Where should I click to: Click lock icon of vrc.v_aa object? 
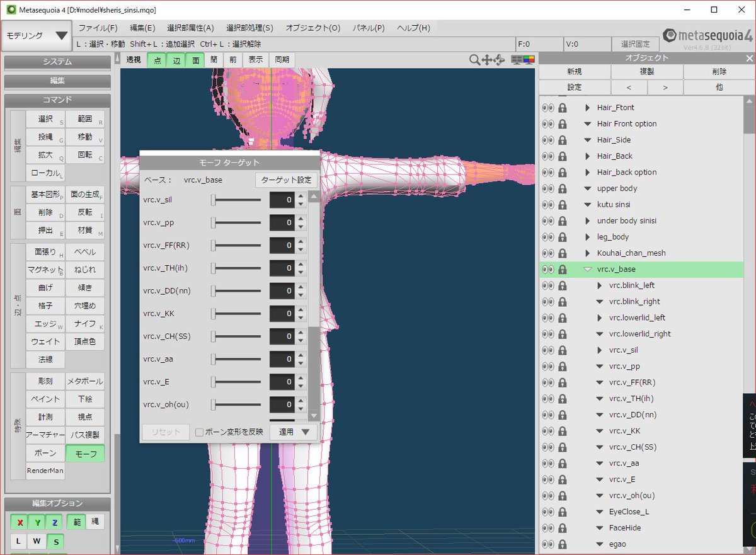coord(563,463)
